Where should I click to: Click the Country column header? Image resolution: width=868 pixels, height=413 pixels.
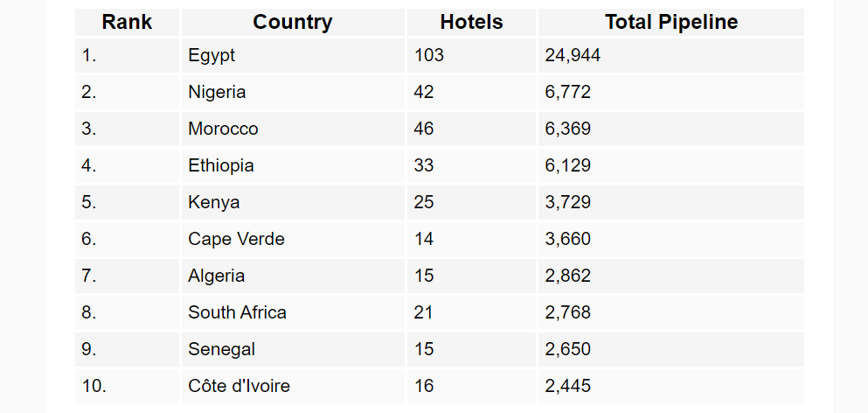(293, 22)
